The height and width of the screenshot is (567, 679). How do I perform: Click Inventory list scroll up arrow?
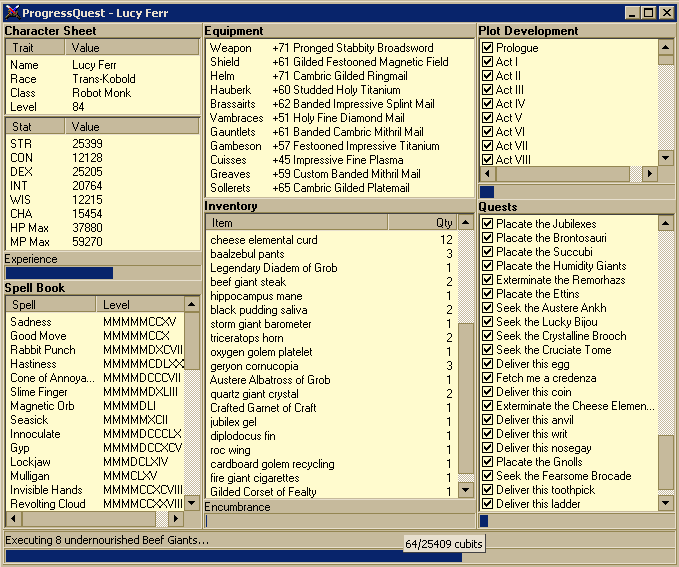click(x=466, y=223)
